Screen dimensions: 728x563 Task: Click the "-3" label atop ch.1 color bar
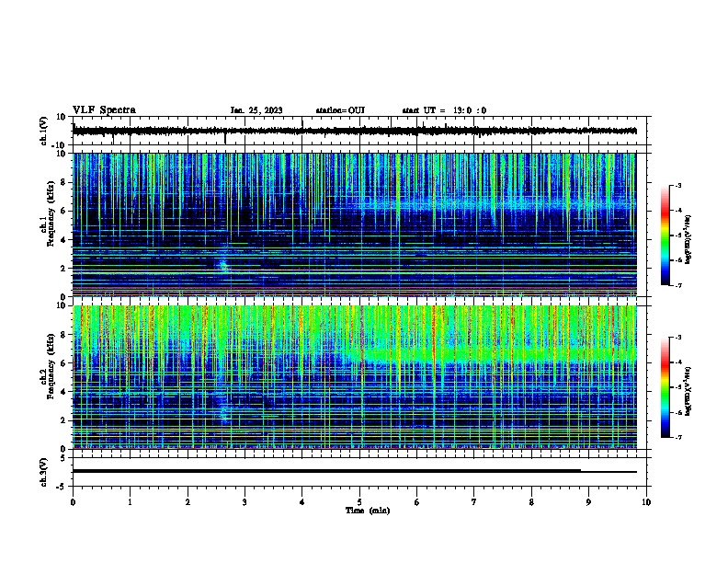click(677, 185)
